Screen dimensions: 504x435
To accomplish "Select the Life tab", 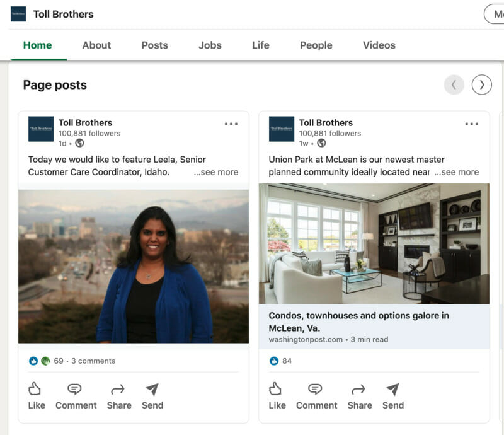I will coord(261,45).
